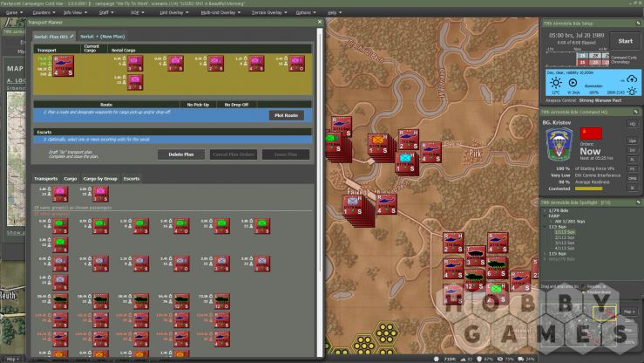Image resolution: width=644 pixels, height=363 pixels.
Task: Open the Multi-Unit Overlay dropdown
Action: coord(220,12)
